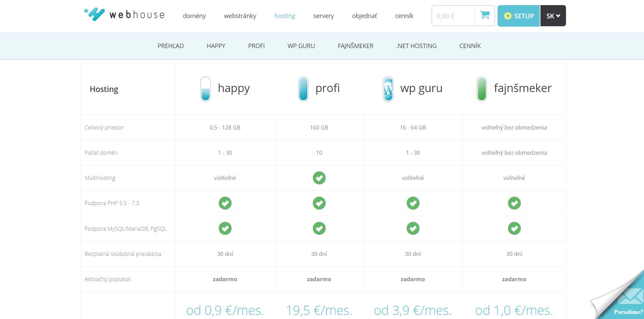Click the Aktivačný poplatok label
This screenshot has width=644, height=319.
[x=108, y=279]
